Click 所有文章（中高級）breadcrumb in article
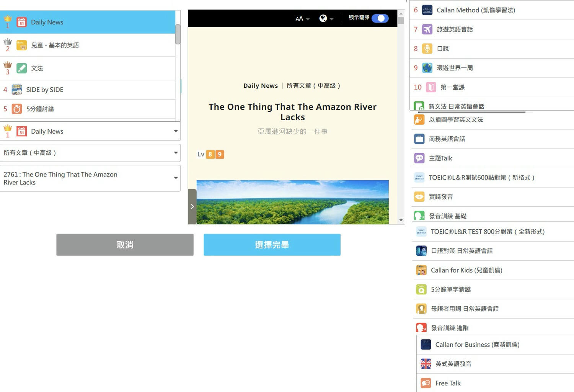 pos(313,85)
